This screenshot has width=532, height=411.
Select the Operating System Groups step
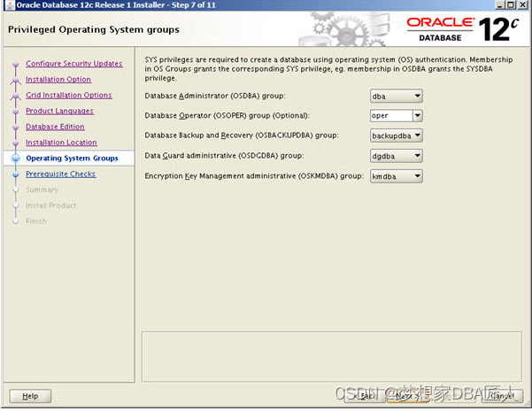(72, 159)
